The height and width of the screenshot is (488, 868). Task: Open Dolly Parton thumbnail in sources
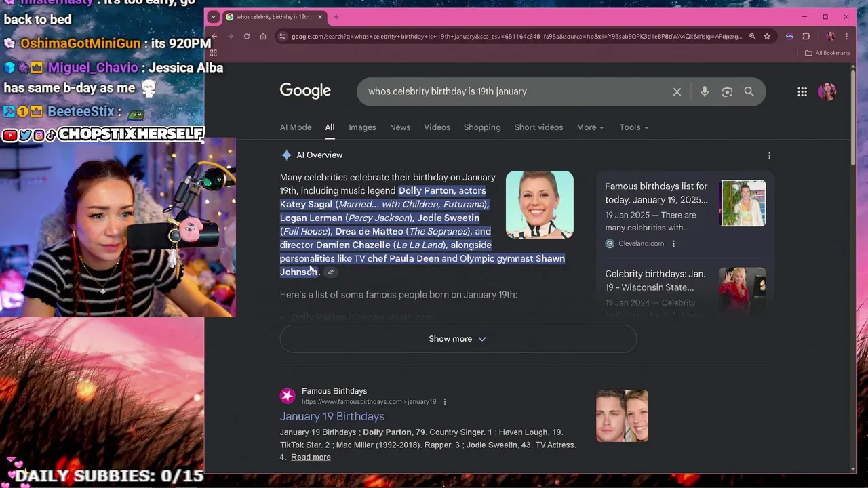coord(743,290)
